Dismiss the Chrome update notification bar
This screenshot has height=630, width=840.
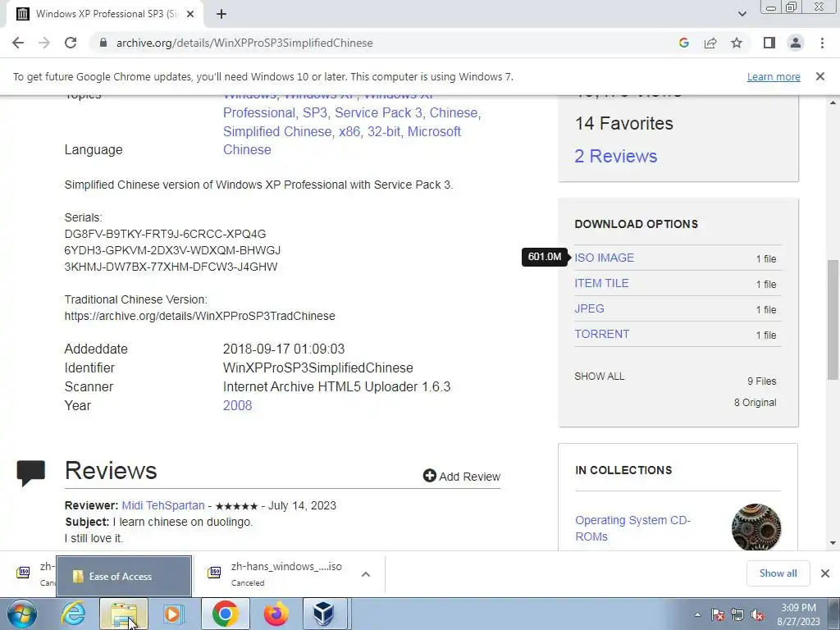click(820, 76)
